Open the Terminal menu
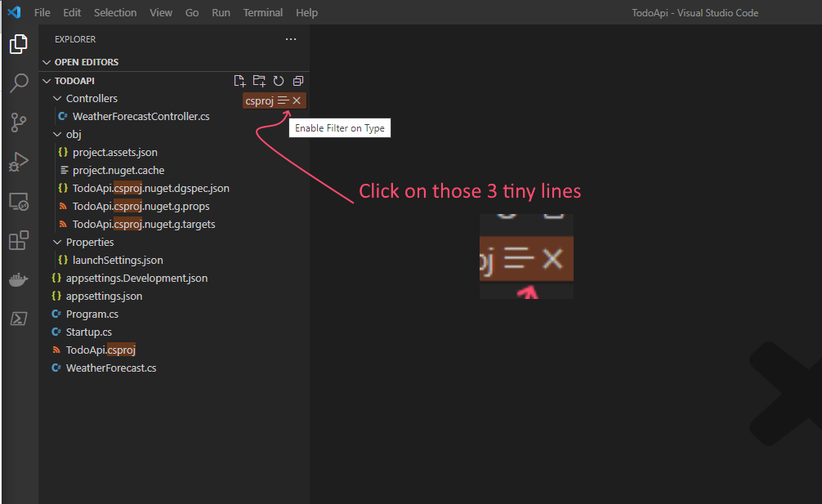 (x=262, y=12)
